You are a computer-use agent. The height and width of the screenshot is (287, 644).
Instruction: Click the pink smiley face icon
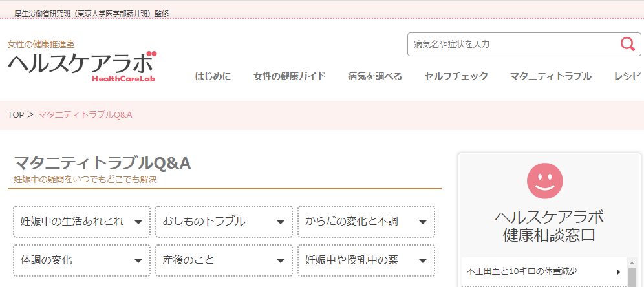click(x=544, y=181)
